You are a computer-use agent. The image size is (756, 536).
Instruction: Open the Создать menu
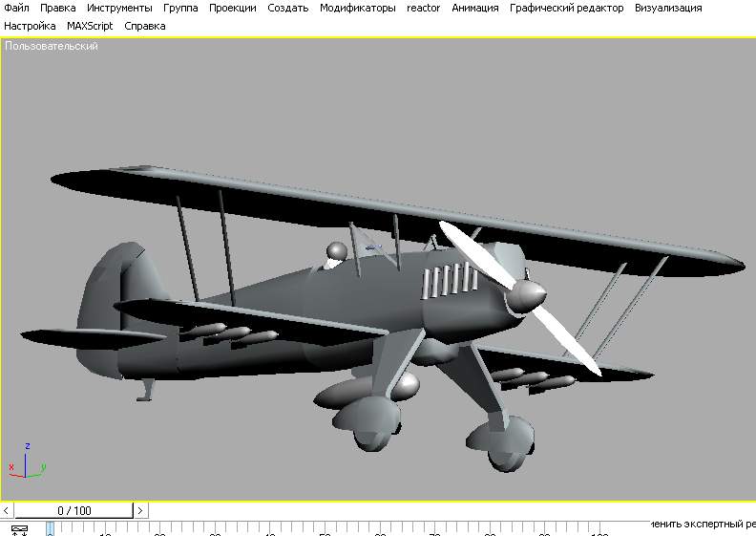click(x=288, y=9)
